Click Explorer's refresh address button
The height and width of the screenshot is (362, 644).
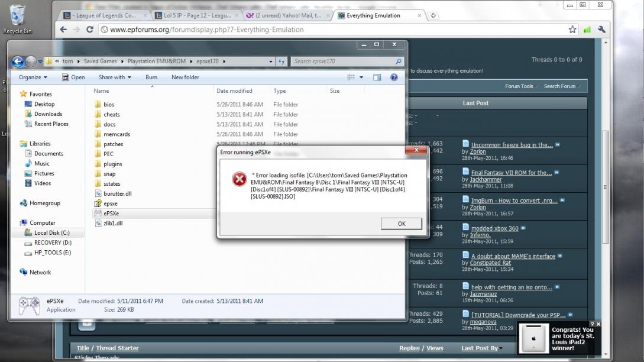tap(281, 62)
